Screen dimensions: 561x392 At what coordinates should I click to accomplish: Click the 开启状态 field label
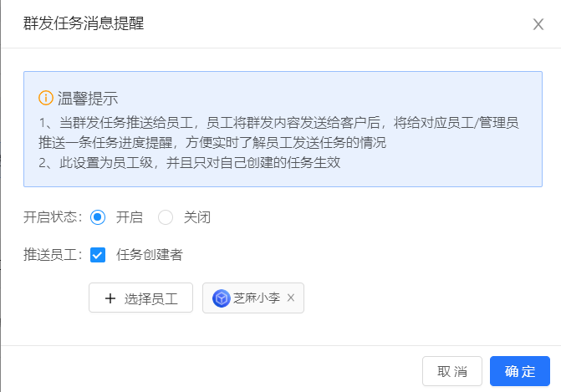click(53, 217)
